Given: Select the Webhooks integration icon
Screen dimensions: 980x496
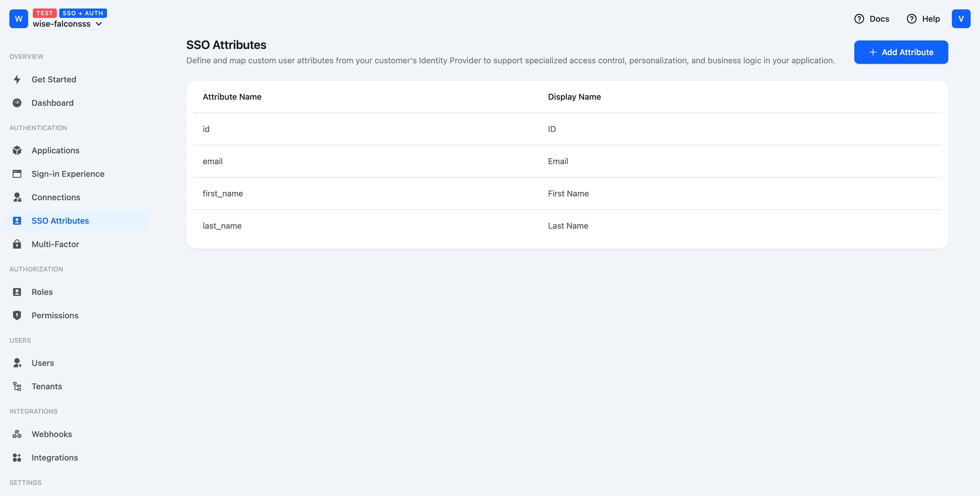Looking at the screenshot, I should 17,434.
